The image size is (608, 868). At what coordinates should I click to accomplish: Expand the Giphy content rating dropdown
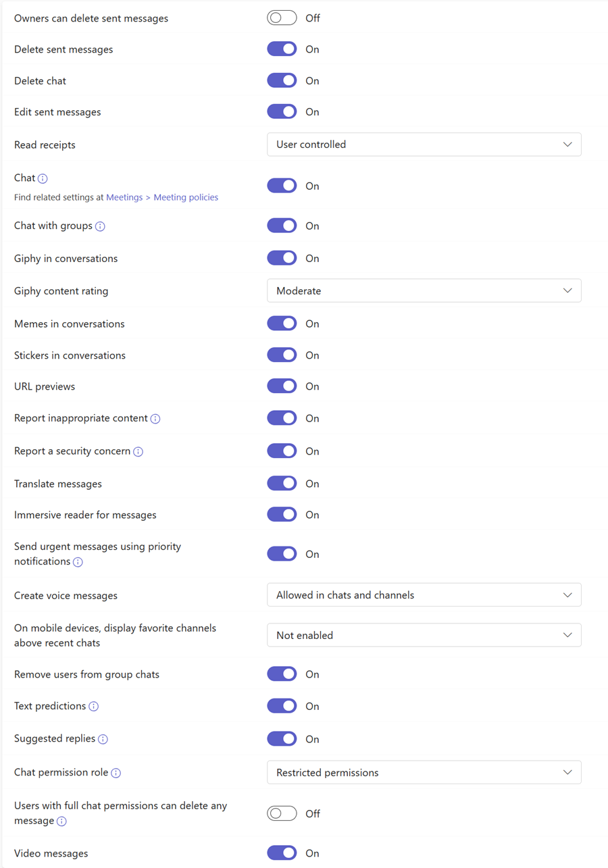click(424, 290)
